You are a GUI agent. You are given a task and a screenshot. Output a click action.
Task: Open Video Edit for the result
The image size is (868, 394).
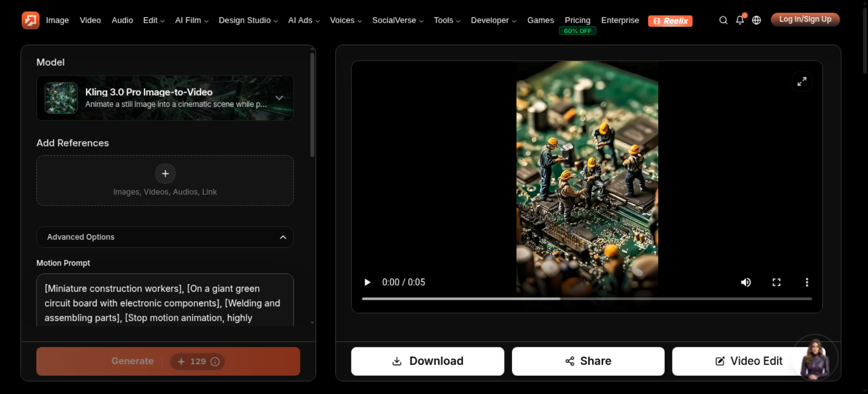click(x=749, y=361)
